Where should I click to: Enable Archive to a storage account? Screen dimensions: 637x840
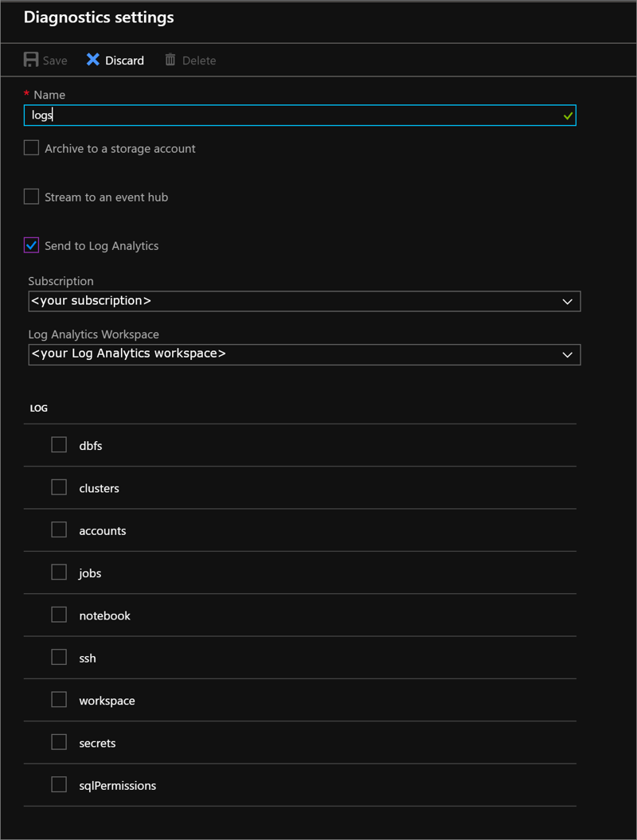[30, 147]
